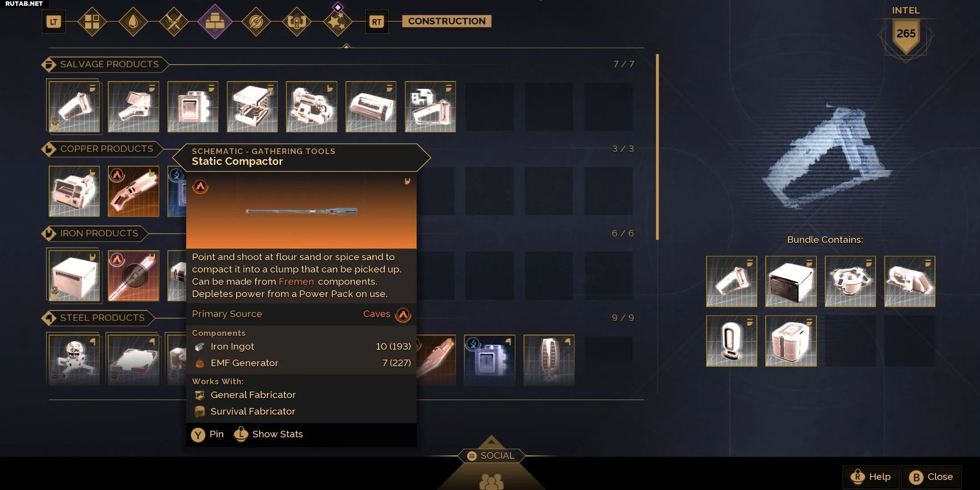Select the crossed-out circle category icon
The height and width of the screenshot is (490, 980).
tap(256, 21)
